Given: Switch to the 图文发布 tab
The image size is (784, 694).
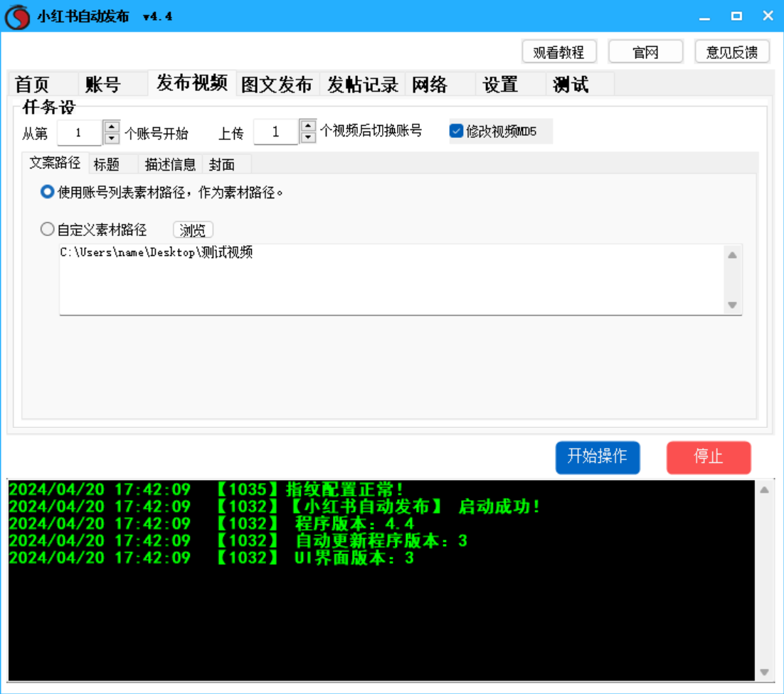Looking at the screenshot, I should (x=277, y=85).
